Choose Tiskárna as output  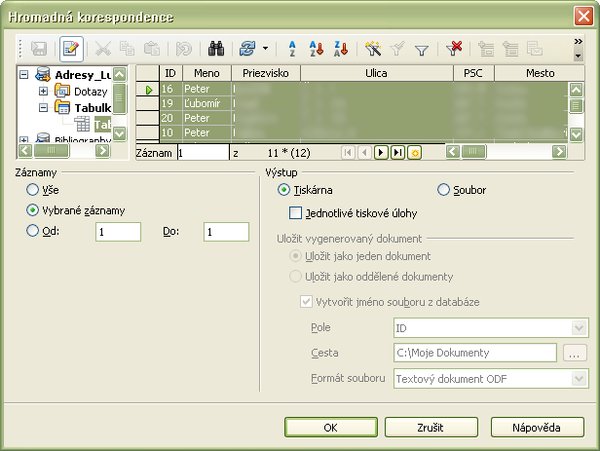click(x=284, y=189)
